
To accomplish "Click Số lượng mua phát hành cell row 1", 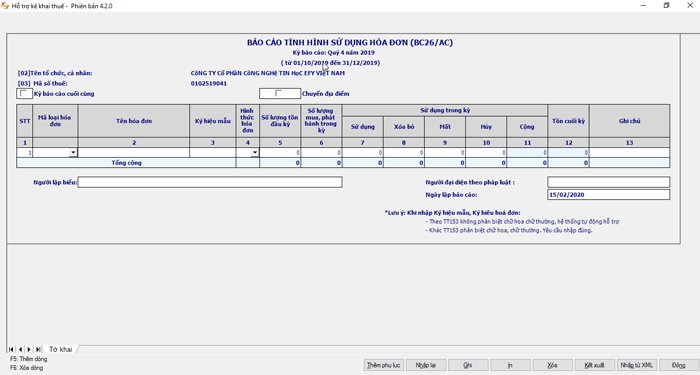I will click(321, 153).
